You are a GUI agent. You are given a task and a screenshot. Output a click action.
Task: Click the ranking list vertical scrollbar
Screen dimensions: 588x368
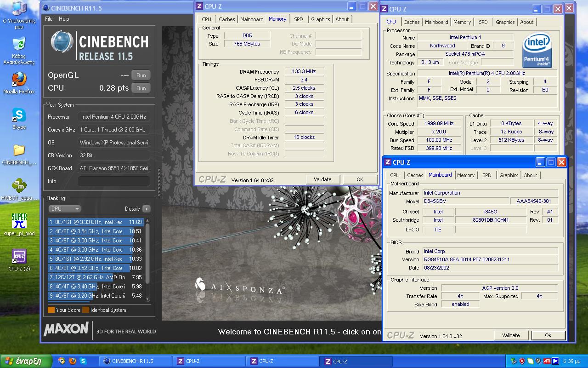tap(147, 260)
